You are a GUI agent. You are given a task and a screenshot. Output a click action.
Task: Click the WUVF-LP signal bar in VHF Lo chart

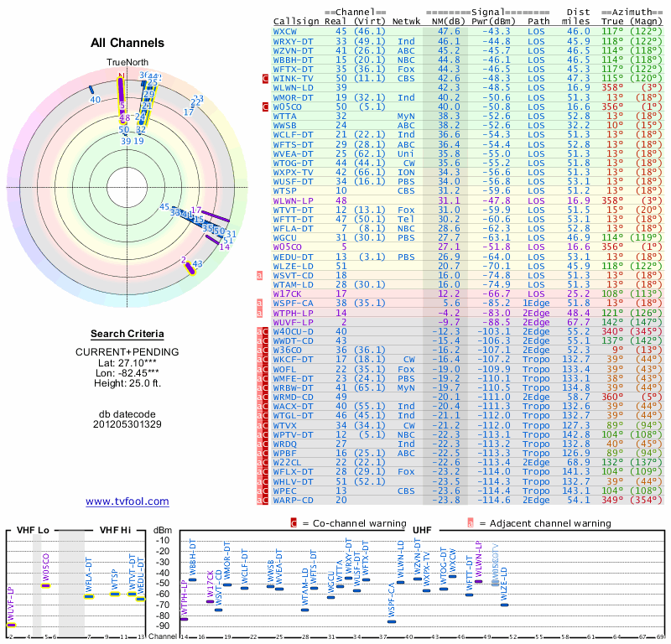click(11, 626)
